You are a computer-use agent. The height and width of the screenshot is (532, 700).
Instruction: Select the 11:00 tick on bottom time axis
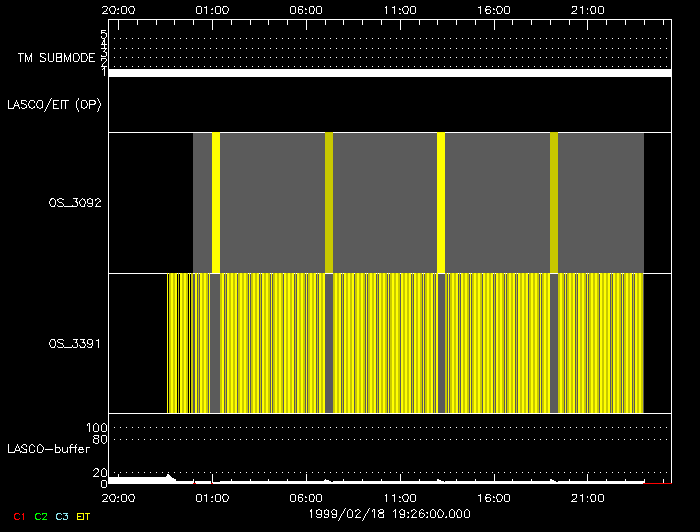(x=400, y=496)
